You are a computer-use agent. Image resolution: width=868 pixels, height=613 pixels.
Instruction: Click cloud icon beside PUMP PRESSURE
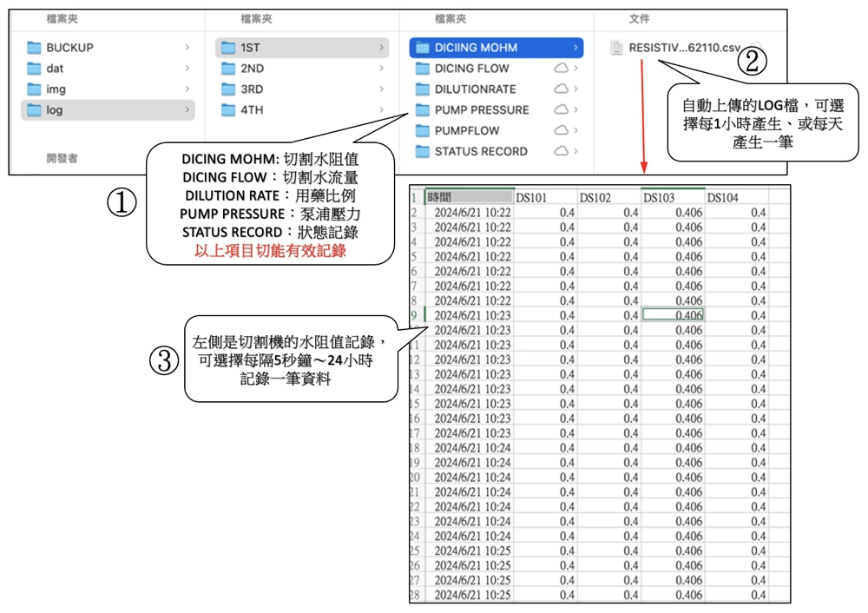click(561, 110)
